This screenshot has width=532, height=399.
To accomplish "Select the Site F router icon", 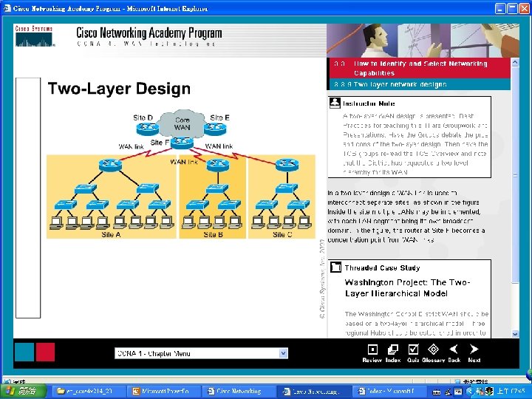I will point(183,142).
